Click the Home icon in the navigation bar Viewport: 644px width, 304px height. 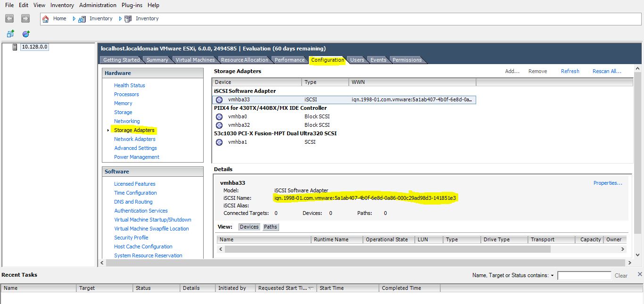[45, 18]
